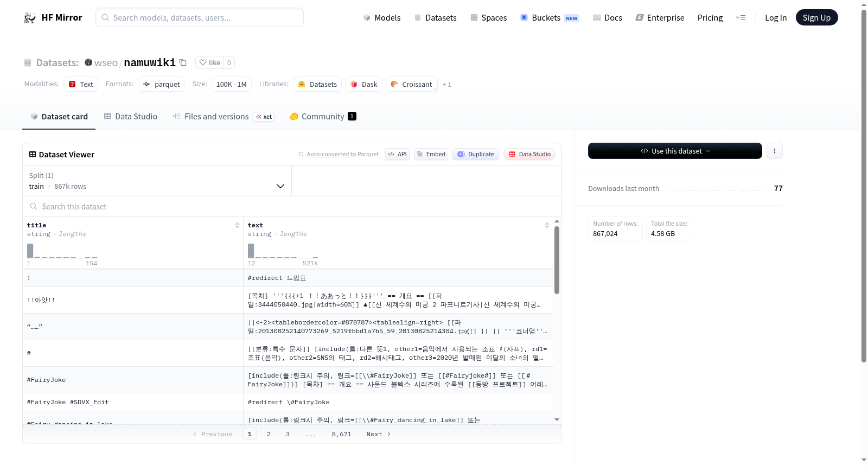868x465 pixels.
Task: Click the dataset table vertical scrollbar thumb
Action: click(557, 260)
